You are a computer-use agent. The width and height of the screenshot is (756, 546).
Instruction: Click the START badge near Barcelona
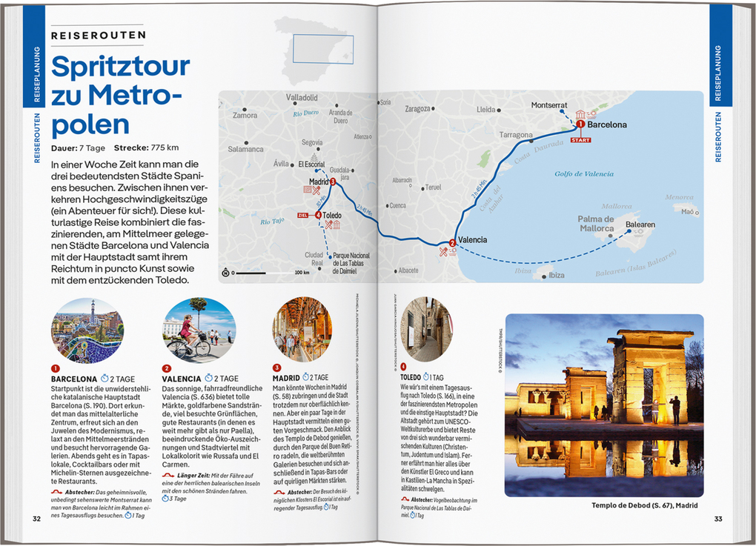581,140
